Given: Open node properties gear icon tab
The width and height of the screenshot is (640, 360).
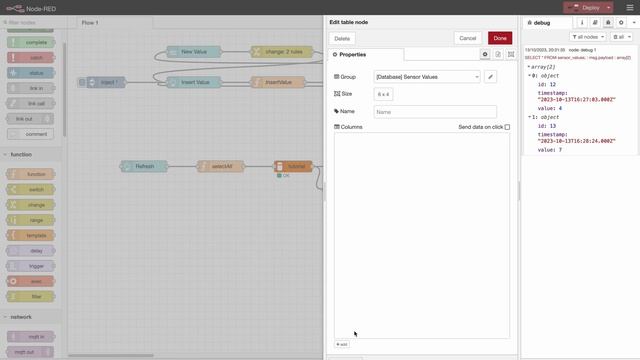Looking at the screenshot, I should pyautogui.click(x=485, y=54).
